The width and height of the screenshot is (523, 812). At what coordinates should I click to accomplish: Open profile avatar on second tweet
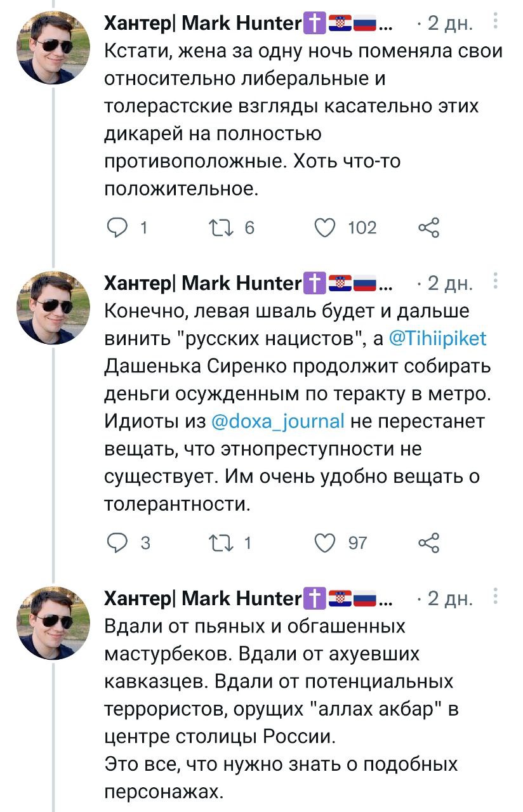pos(54,308)
